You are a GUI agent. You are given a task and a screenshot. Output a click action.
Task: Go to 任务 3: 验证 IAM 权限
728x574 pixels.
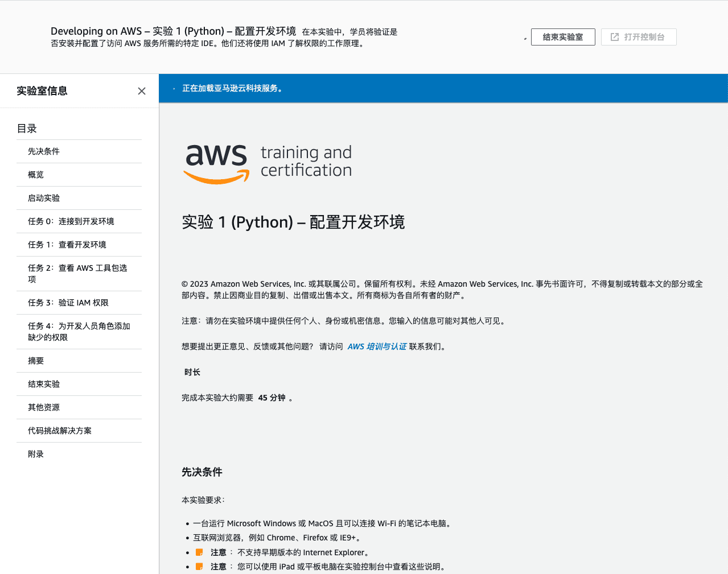coord(68,303)
